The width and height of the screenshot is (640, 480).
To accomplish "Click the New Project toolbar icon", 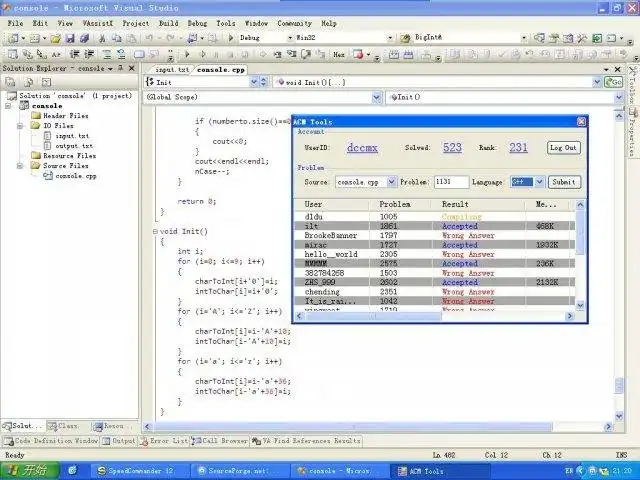I will [13, 38].
